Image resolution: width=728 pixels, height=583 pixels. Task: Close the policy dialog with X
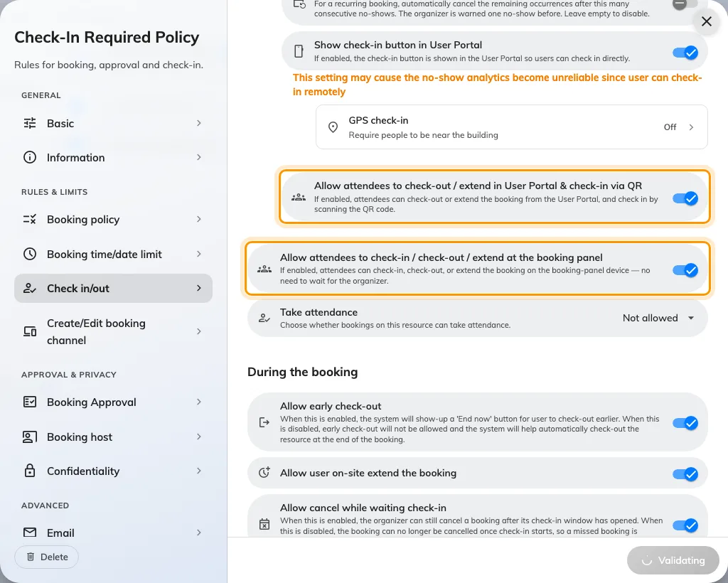tap(706, 21)
